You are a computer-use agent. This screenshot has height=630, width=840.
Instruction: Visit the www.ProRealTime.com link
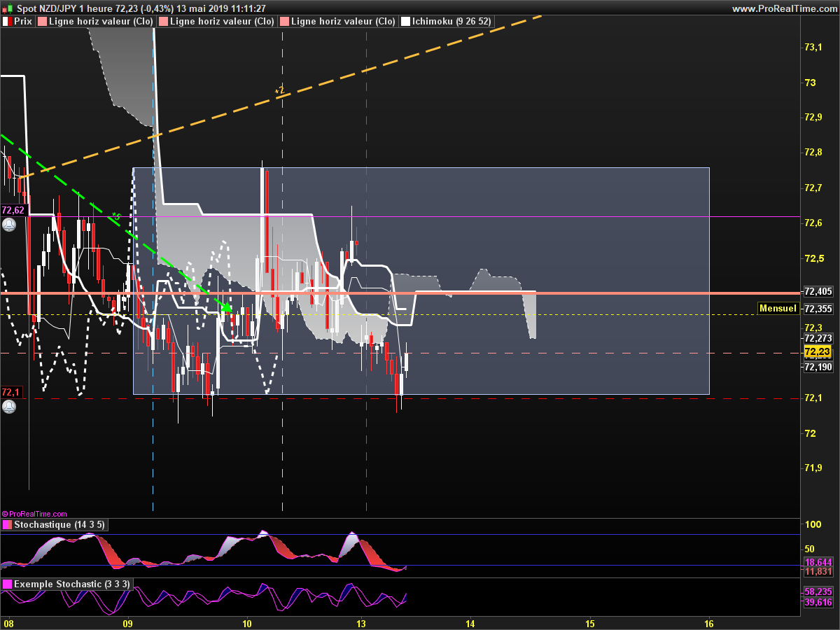tap(784, 8)
